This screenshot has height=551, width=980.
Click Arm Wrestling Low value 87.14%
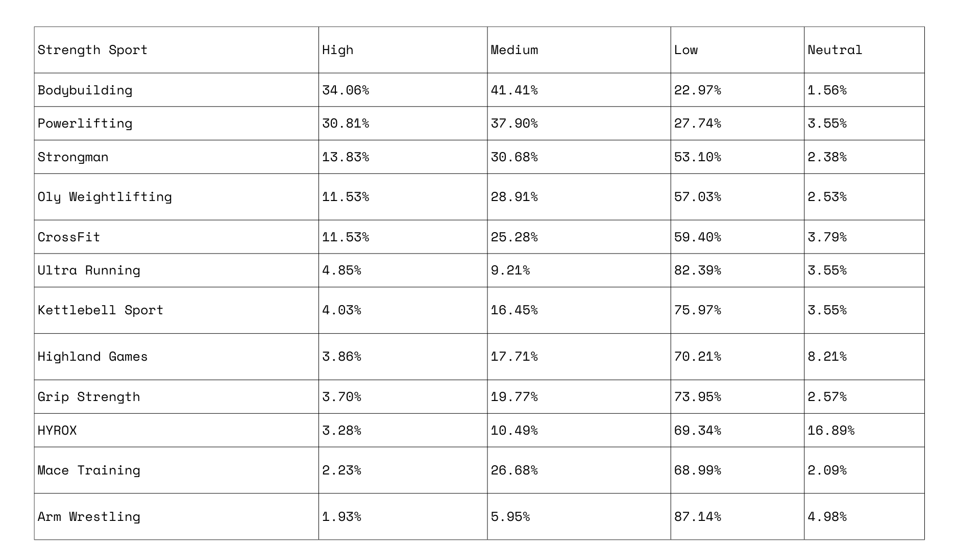697,517
